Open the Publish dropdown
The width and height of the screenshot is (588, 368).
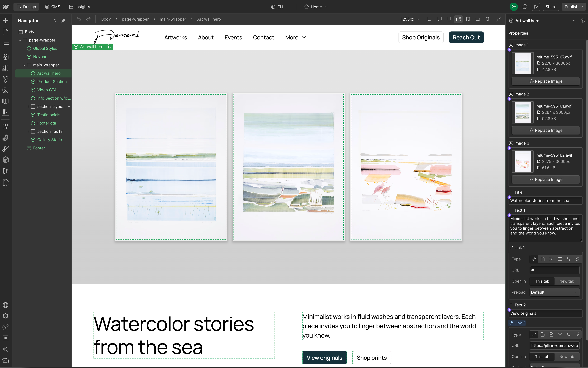573,7
